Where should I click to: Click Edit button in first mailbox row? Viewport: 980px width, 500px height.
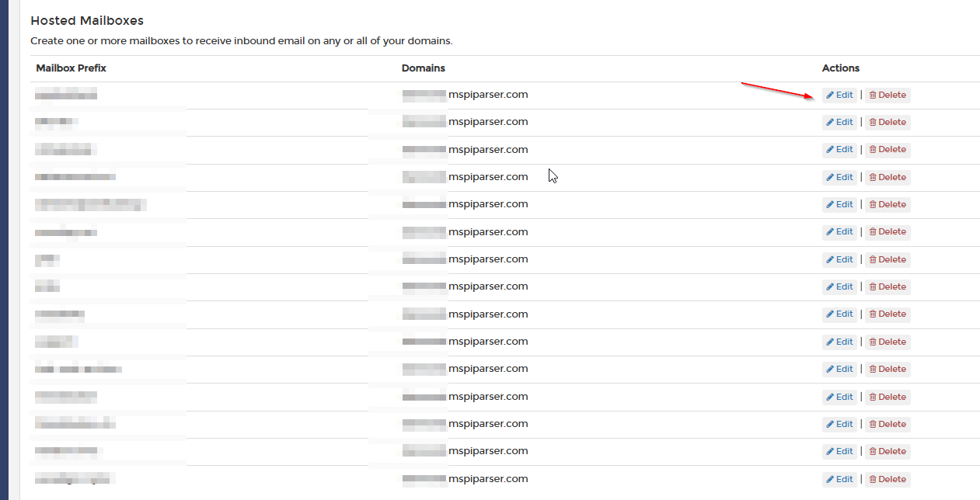pos(839,95)
